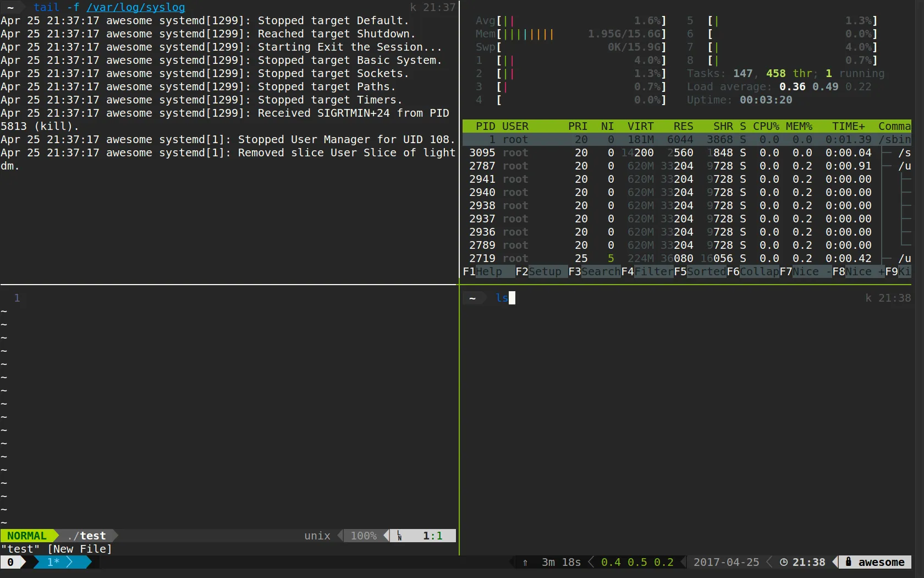
Task: Click the Swp usage meter bar
Action: coord(571,47)
